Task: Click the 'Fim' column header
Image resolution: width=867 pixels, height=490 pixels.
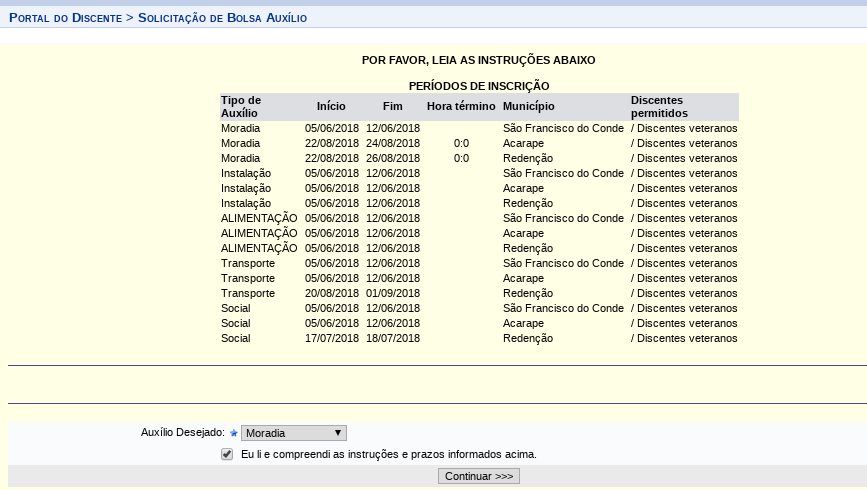Action: pos(393,106)
